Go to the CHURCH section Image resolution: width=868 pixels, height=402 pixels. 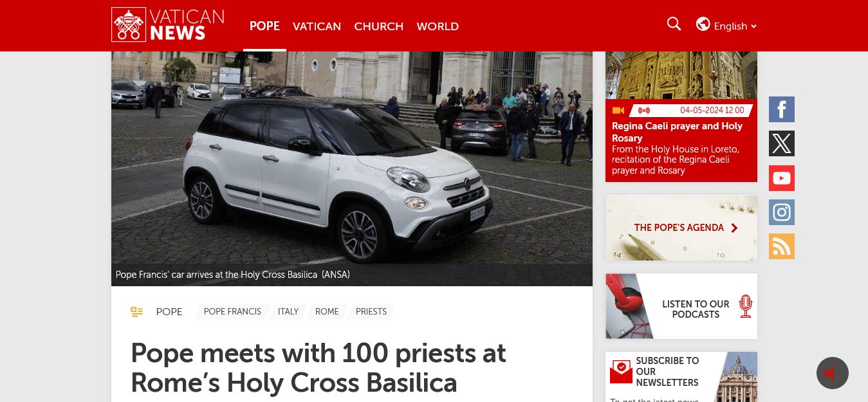(x=378, y=26)
